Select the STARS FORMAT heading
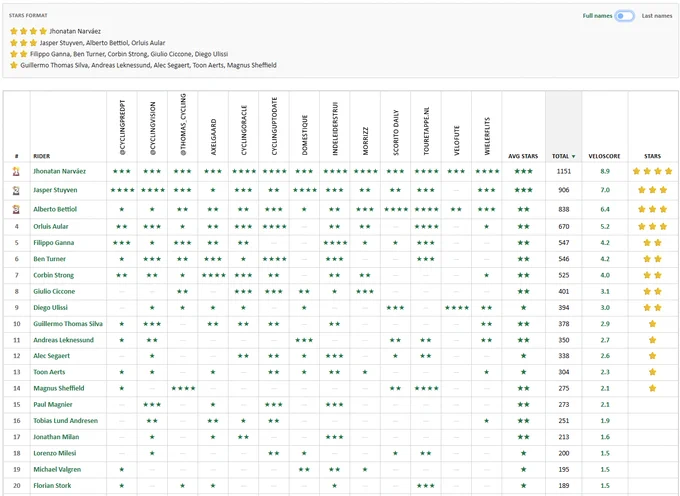This screenshot has height=496, width=680. [x=28, y=16]
